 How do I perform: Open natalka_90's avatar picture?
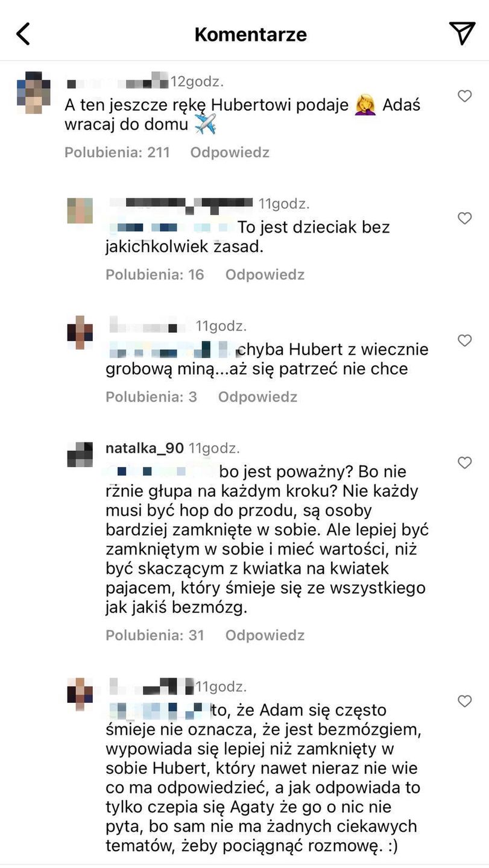(x=80, y=454)
